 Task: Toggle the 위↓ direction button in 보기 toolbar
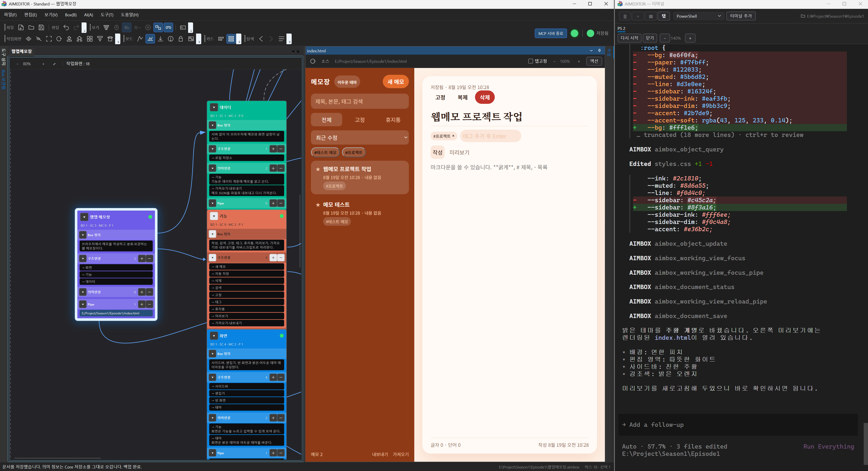127,27
